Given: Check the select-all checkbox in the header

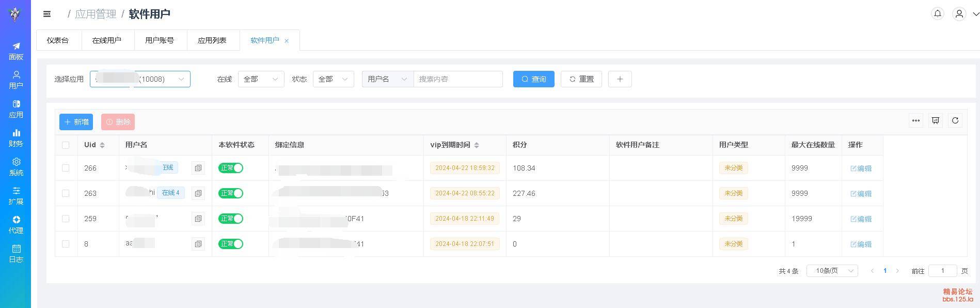Looking at the screenshot, I should coord(66,145).
